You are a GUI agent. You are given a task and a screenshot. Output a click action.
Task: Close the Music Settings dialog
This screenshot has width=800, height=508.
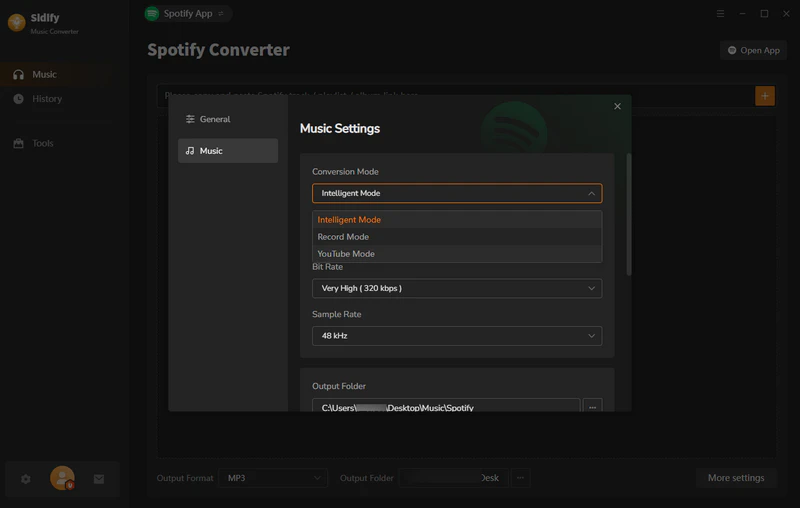point(617,106)
